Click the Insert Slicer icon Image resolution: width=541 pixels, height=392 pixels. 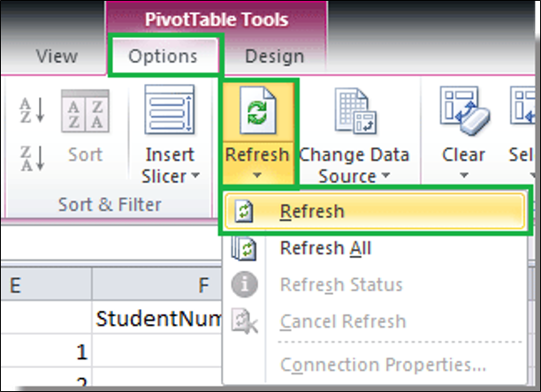coord(170,109)
